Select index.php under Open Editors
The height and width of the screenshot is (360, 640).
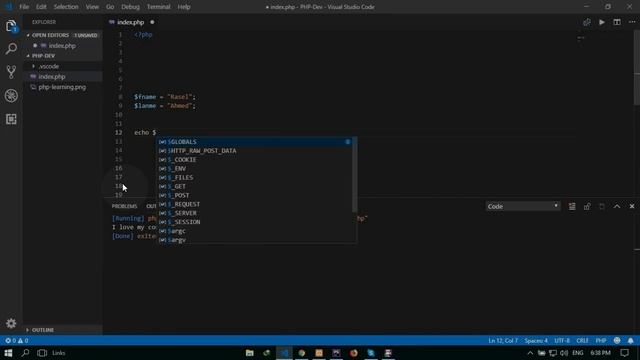point(62,46)
